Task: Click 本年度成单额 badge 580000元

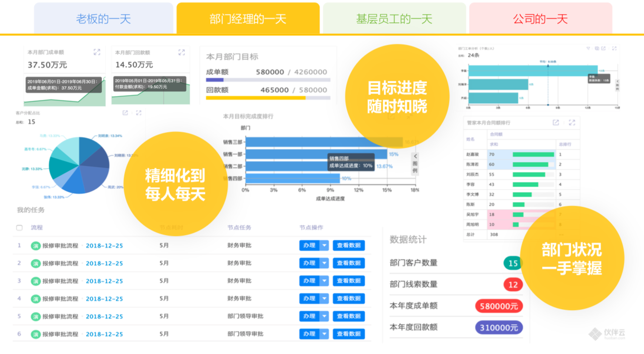Action: [x=499, y=306]
